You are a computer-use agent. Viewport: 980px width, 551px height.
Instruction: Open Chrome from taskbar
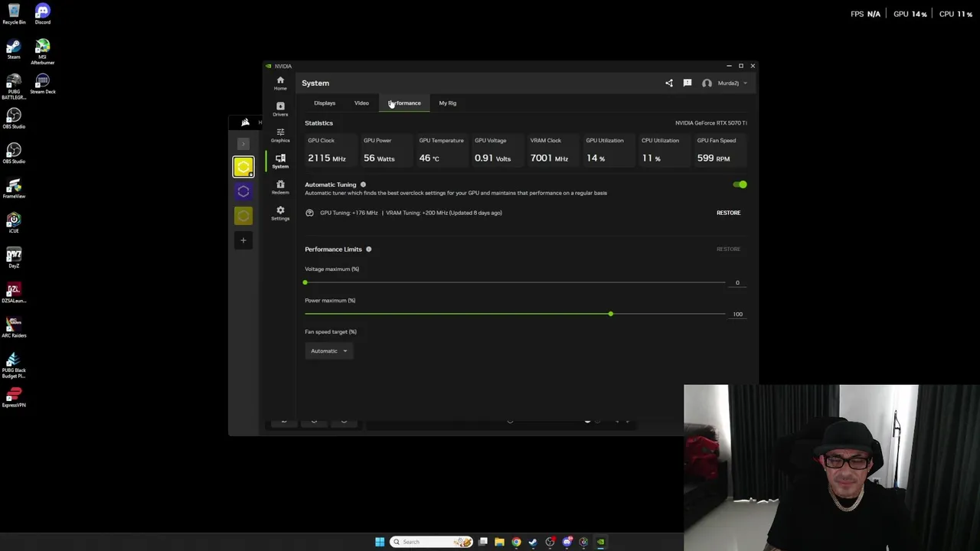(x=516, y=542)
